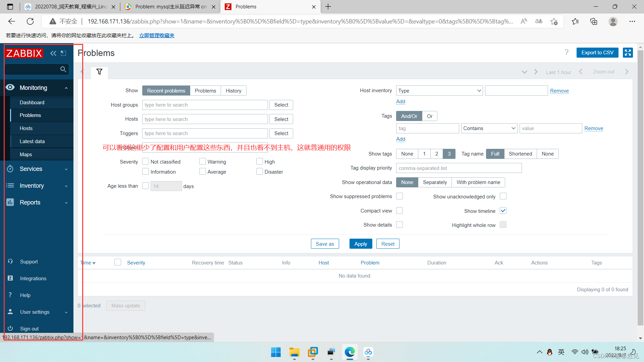Open Integrations in the sidebar
The width and height of the screenshot is (644, 362).
(33, 278)
